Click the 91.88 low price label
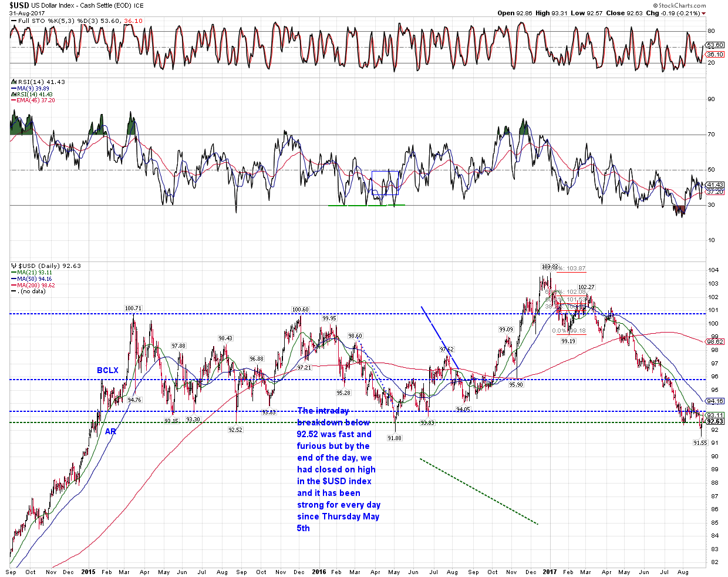The image size is (728, 577). coord(395,438)
